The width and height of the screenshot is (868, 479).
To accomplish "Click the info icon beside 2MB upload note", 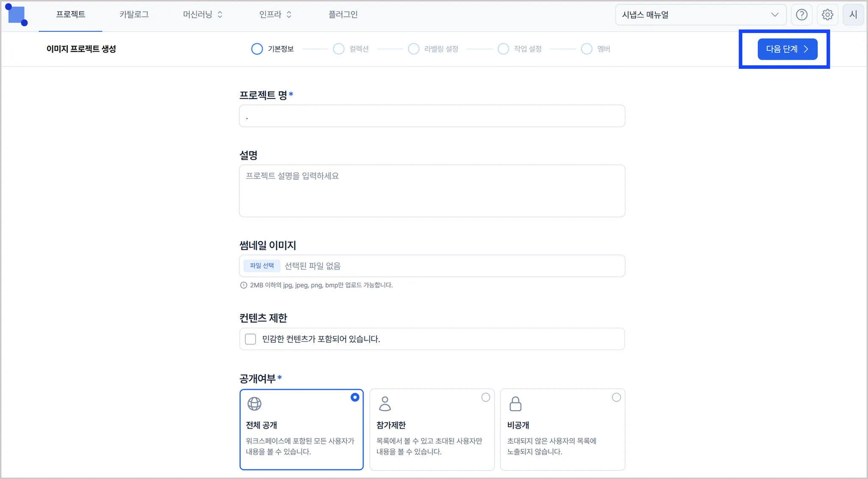I will tap(243, 285).
